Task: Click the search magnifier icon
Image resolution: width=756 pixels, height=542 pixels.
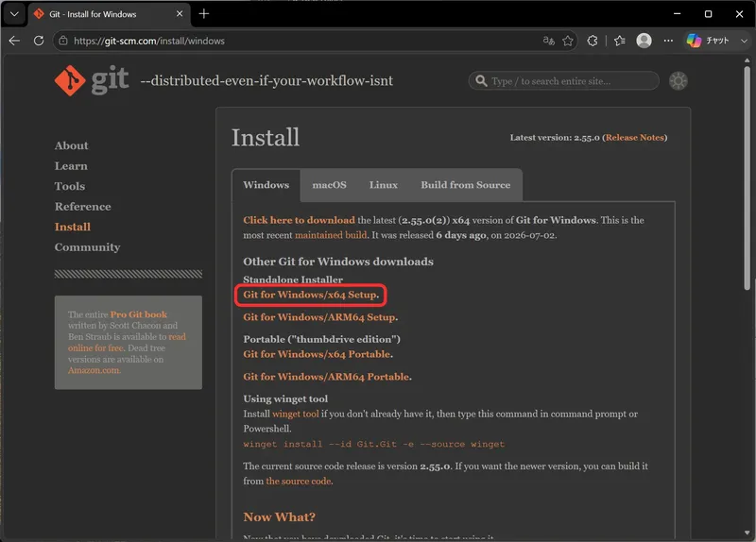Action: click(x=481, y=81)
